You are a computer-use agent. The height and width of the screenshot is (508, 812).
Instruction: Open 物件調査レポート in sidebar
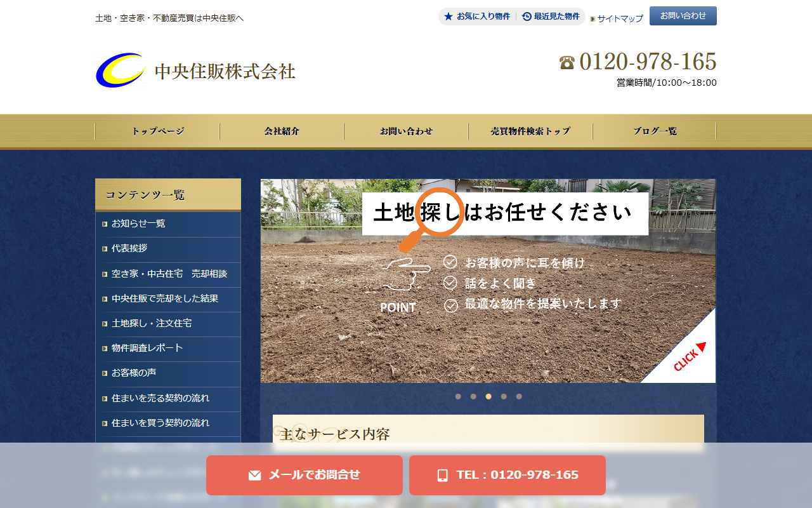tap(168, 348)
